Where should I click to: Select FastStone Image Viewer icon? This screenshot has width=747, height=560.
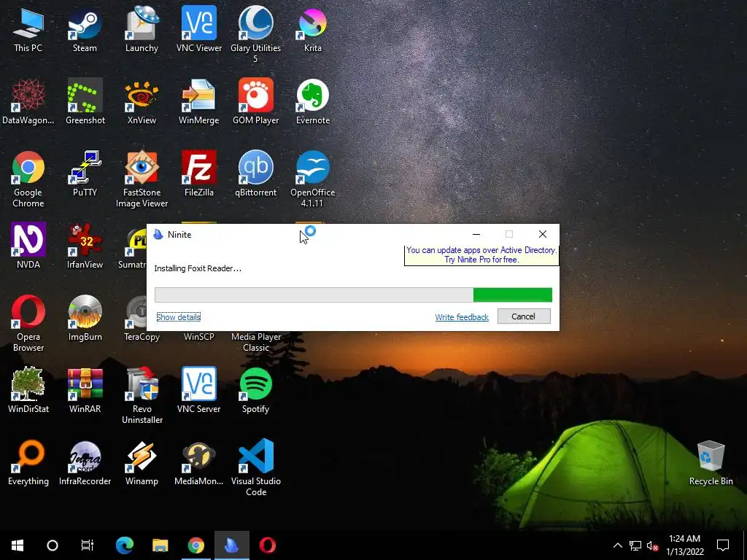tap(142, 179)
